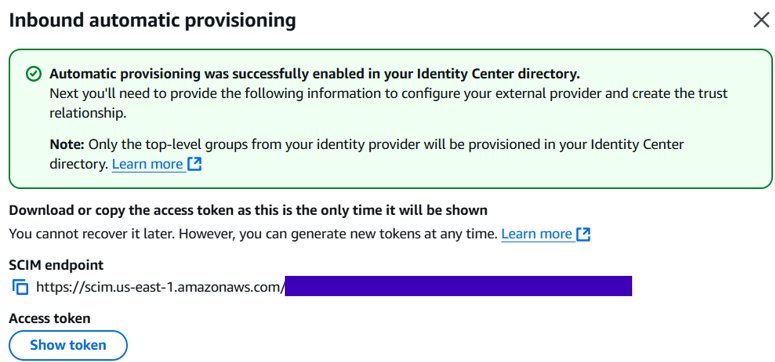Click the redacted purple endpoint block
The width and height of the screenshot is (775, 362).
(x=458, y=286)
